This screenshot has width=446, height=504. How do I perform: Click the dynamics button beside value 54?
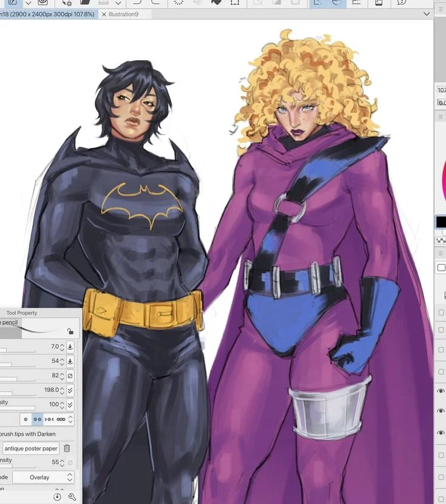tap(70, 361)
